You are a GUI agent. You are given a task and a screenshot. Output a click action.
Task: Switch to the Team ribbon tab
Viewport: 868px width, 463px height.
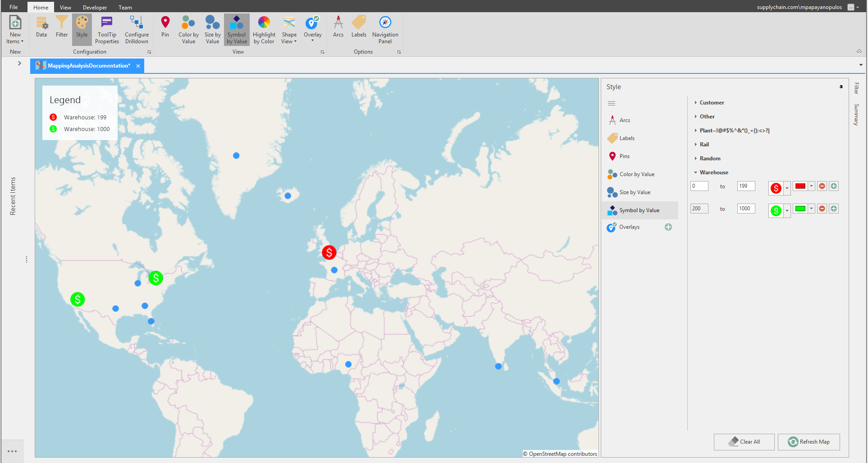(x=125, y=7)
